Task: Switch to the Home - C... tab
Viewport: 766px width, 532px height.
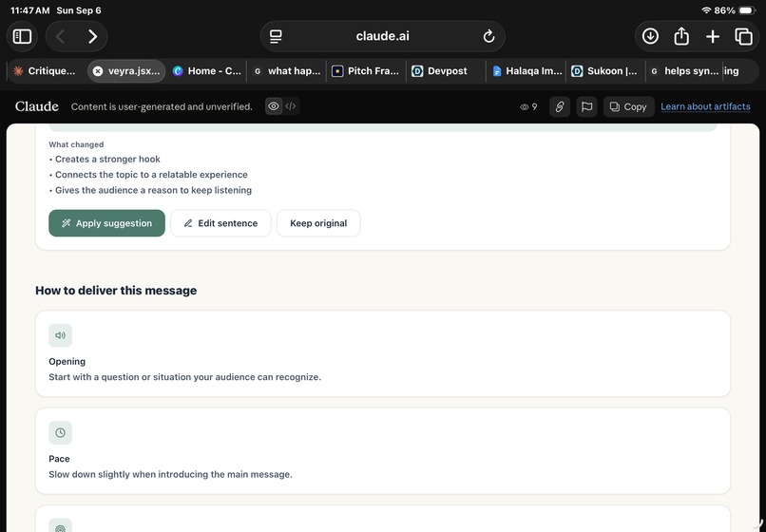Action: point(207,71)
